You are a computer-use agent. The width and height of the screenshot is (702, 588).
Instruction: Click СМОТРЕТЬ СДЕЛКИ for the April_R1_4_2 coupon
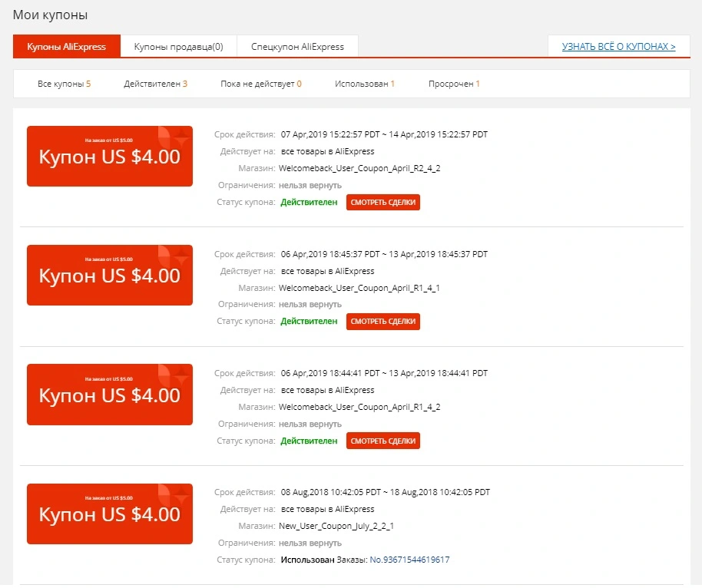(x=382, y=441)
